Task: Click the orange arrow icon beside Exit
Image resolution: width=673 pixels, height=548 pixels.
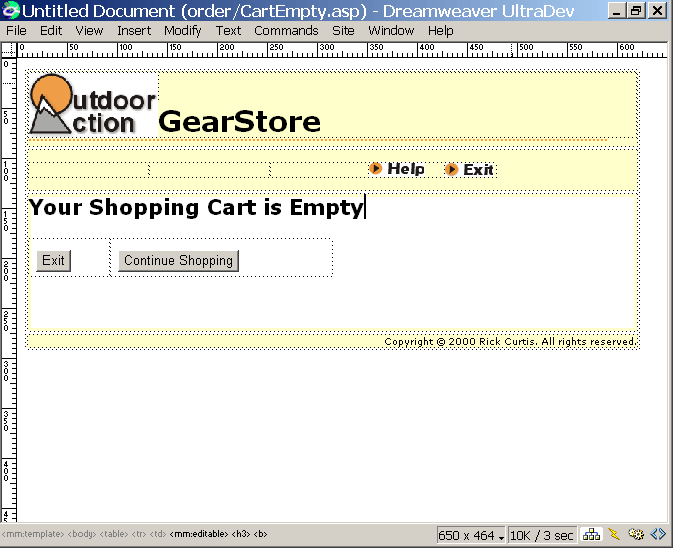Action: 451,169
